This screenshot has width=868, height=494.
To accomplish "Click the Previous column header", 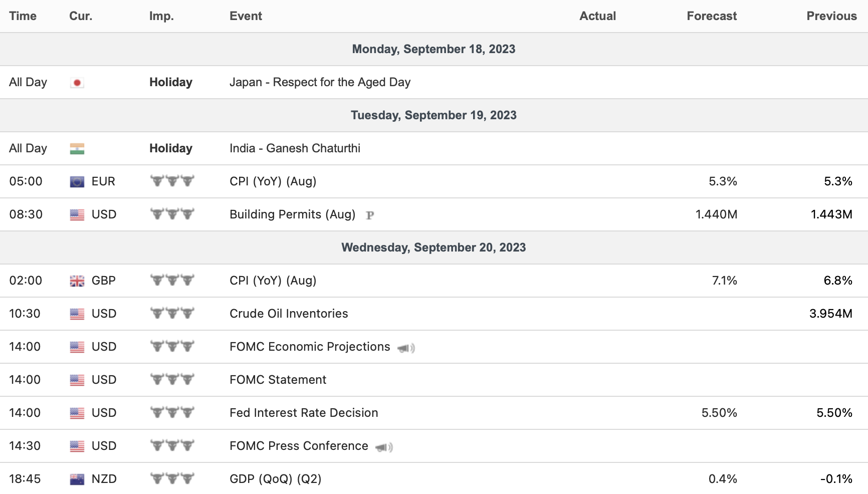I will coord(831,16).
